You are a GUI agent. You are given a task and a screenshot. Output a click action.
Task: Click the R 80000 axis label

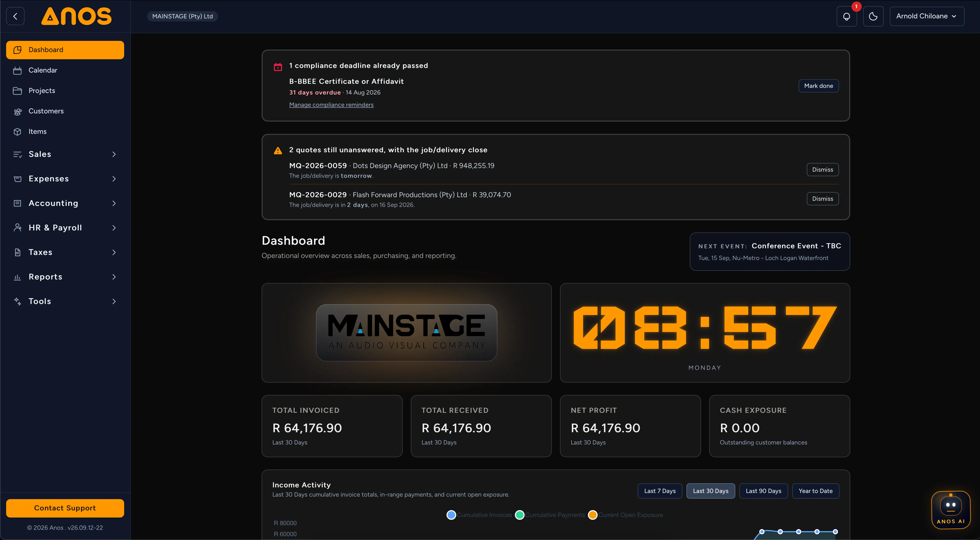click(x=285, y=523)
